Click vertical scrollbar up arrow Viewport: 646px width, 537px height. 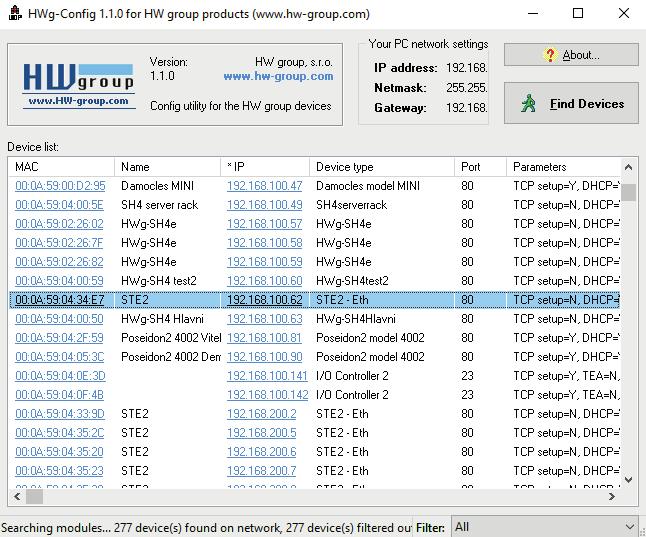tap(629, 167)
